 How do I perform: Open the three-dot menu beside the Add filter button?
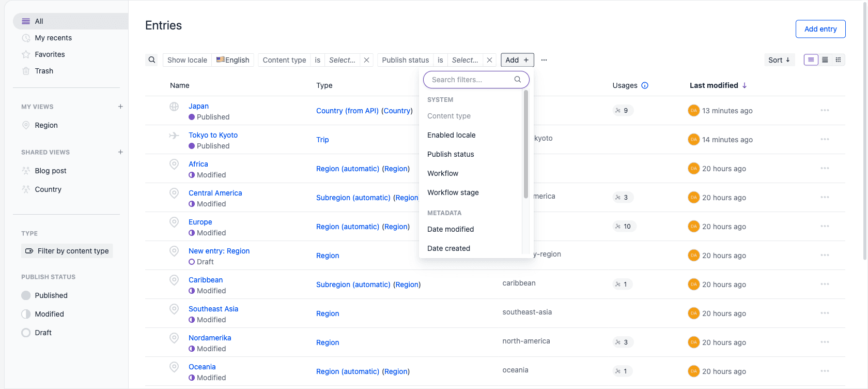544,60
